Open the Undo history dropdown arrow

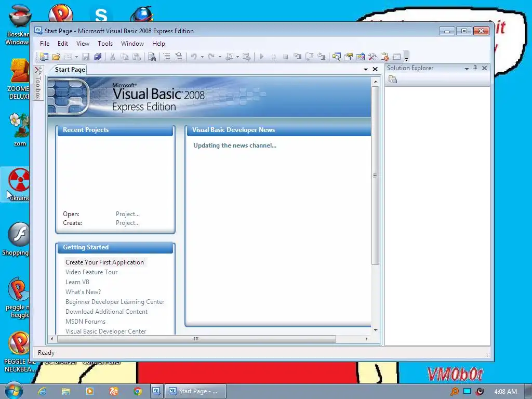tap(202, 57)
